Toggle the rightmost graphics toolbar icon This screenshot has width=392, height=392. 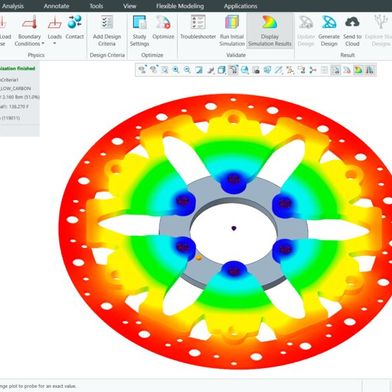click(x=369, y=70)
